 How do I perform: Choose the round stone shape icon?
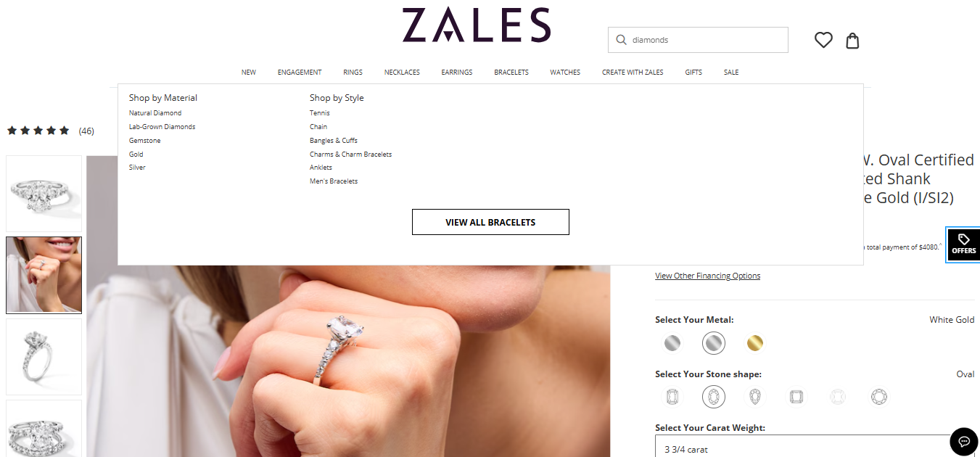(879, 397)
